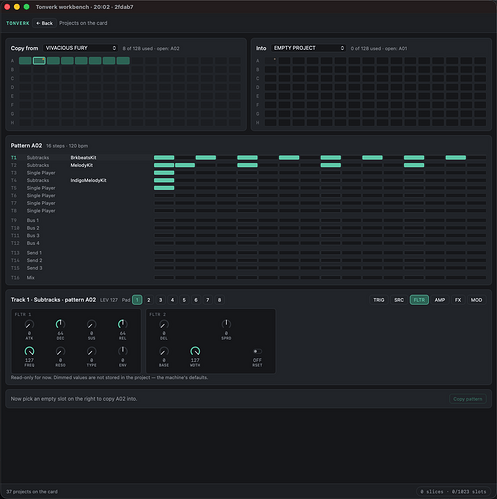
Task: Select Pad 4
Action: (172, 300)
